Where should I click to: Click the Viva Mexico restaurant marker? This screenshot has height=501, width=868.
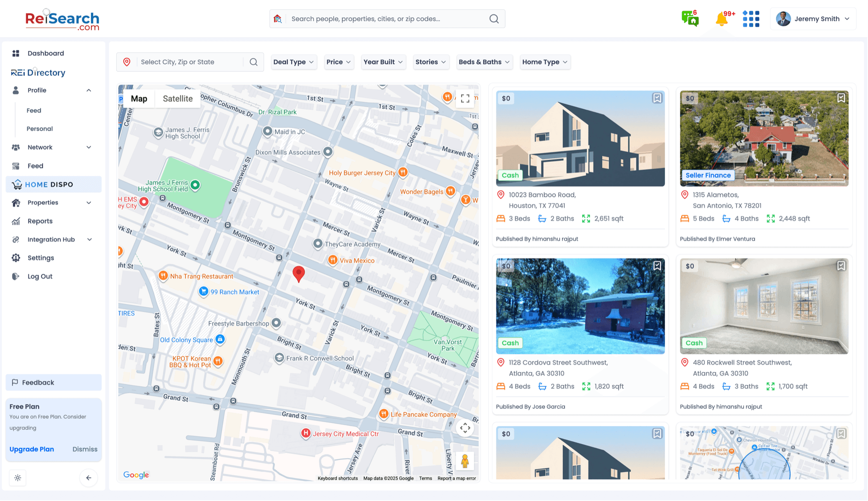pos(333,260)
